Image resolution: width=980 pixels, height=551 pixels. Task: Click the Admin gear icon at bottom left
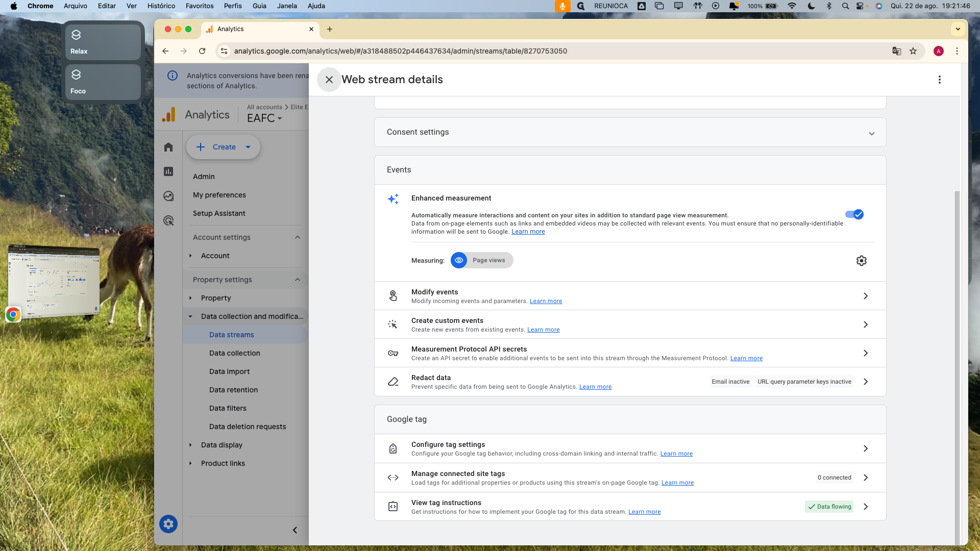[168, 524]
